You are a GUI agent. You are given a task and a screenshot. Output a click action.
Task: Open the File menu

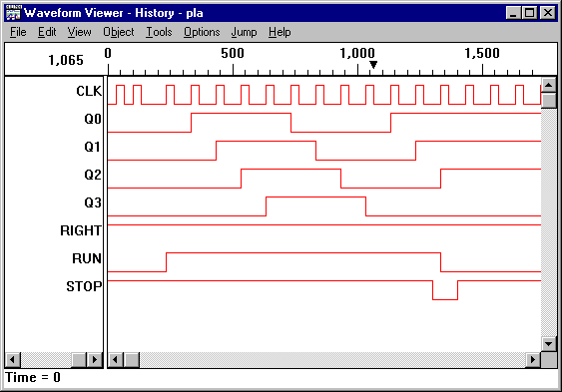18,32
